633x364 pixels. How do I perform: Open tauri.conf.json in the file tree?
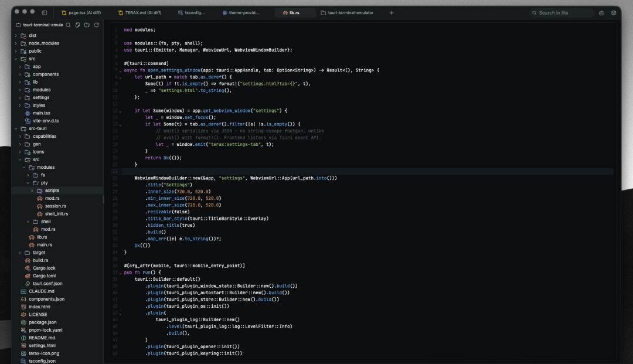[47, 284]
